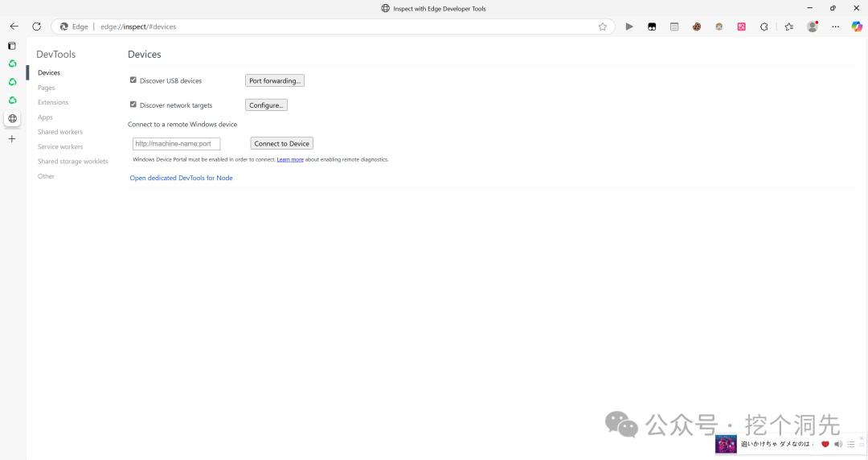Open the monkey face extension icon

[719, 27]
